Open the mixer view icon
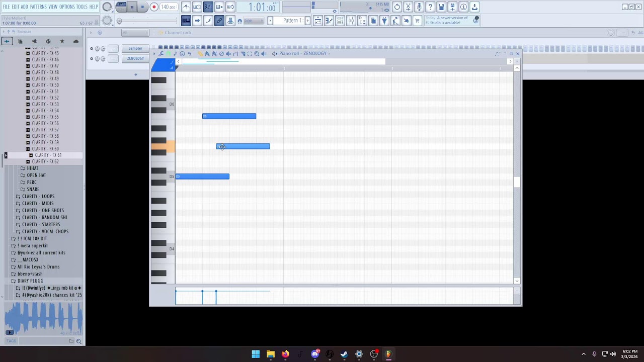This screenshot has height=362, width=644. pos(351,21)
